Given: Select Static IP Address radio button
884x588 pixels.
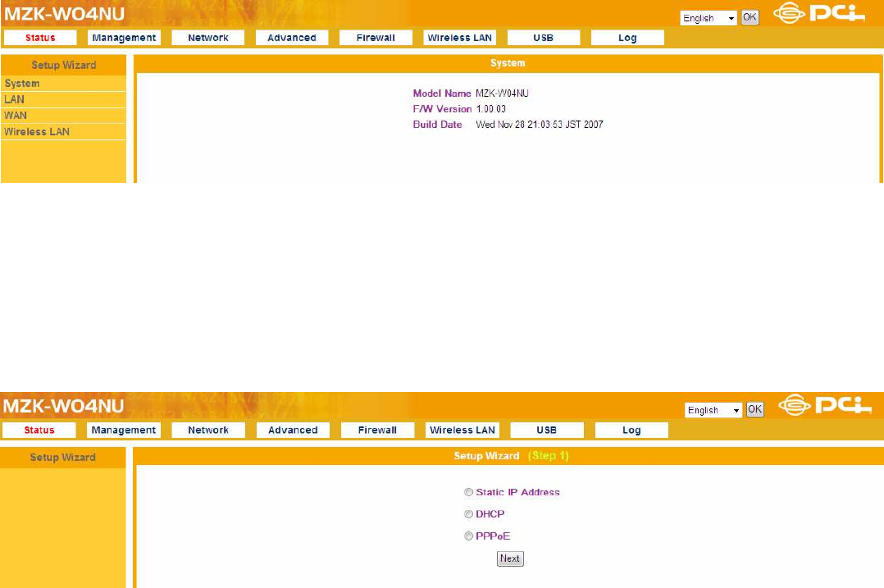Looking at the screenshot, I should (x=468, y=492).
